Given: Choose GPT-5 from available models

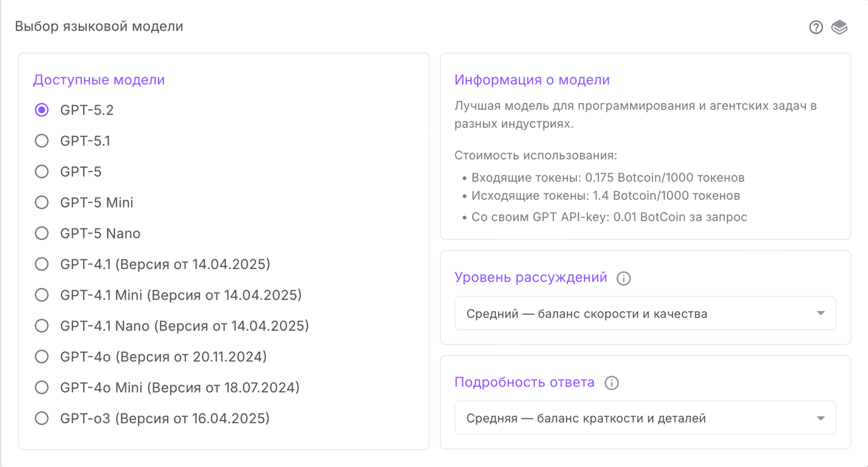Looking at the screenshot, I should (x=41, y=171).
